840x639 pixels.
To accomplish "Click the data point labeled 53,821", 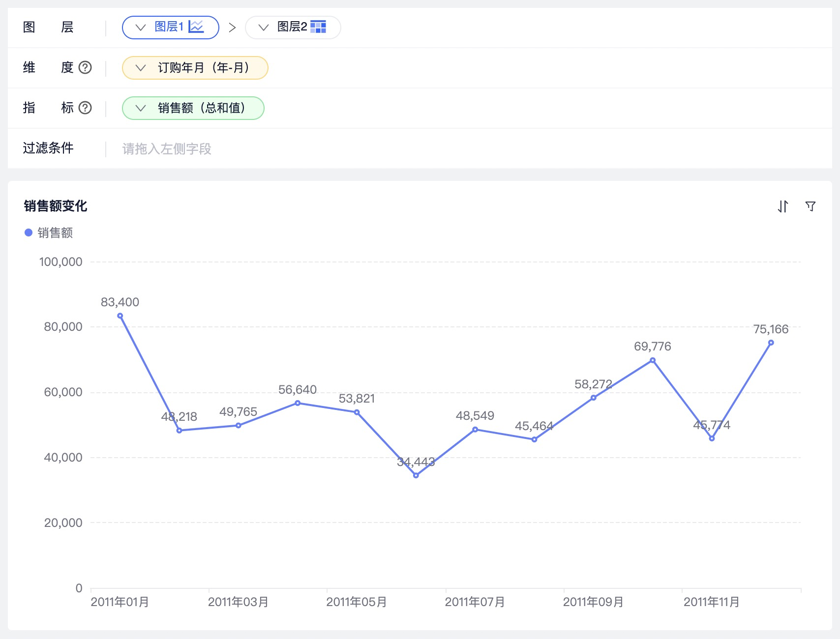I will point(357,412).
